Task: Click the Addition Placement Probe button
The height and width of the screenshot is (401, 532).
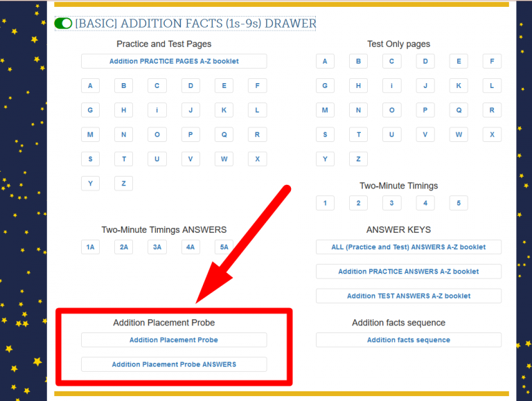Action: pyautogui.click(x=174, y=340)
